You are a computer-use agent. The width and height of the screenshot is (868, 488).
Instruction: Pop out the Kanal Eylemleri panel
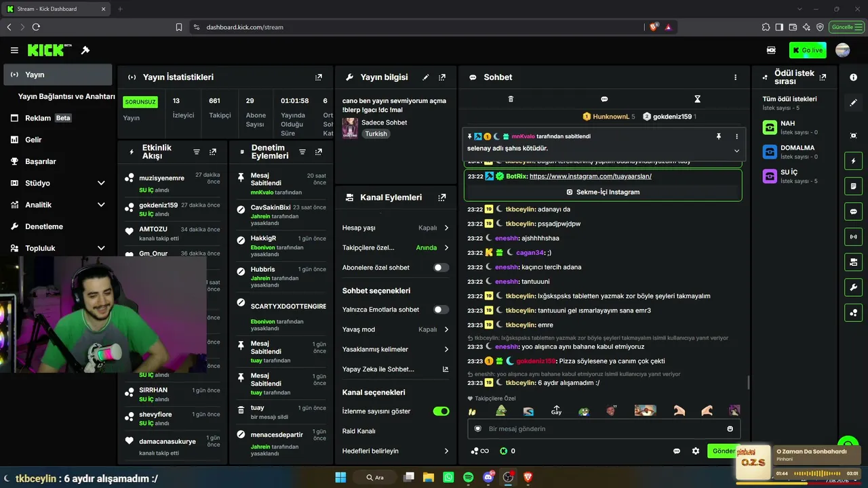point(442,197)
